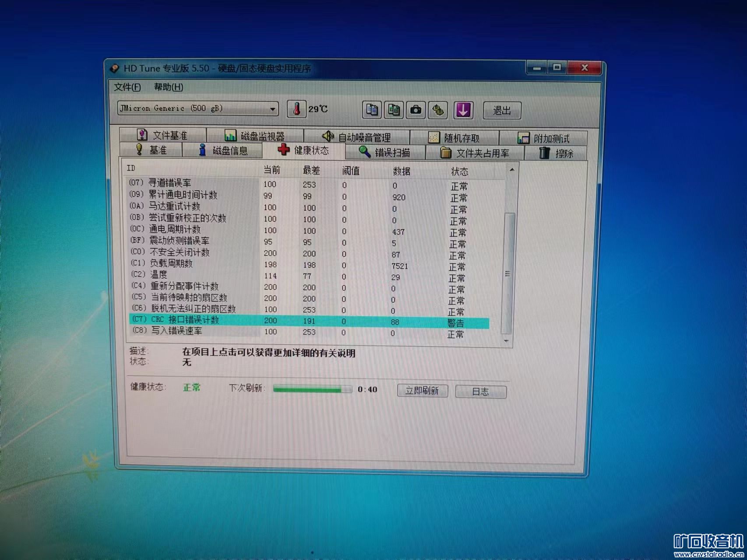Minimize the HD Tune window
The image size is (747, 560).
(x=537, y=67)
